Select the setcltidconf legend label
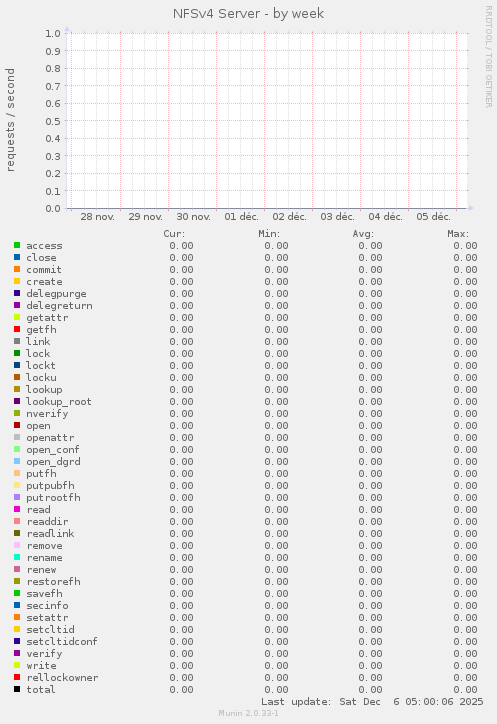 [x=62, y=642]
